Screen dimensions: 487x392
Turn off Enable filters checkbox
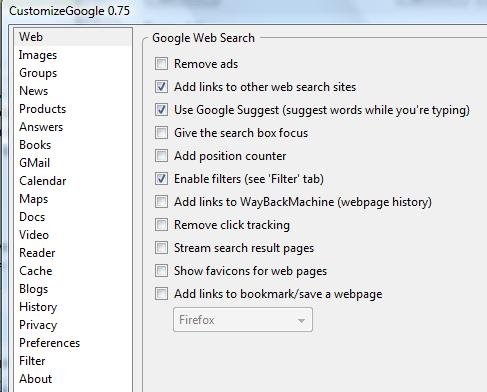coord(161,179)
